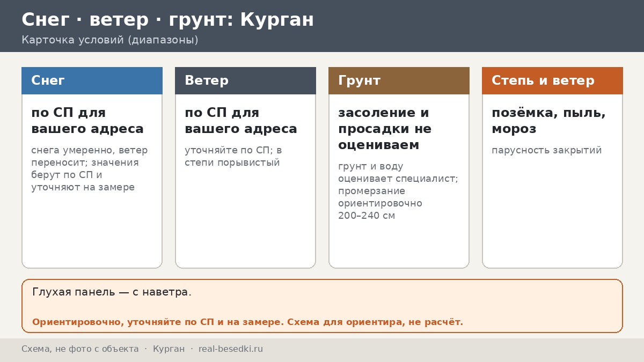644x362 pixels.
Task: Select the brown 'Грунт' card header
Action: (x=399, y=80)
